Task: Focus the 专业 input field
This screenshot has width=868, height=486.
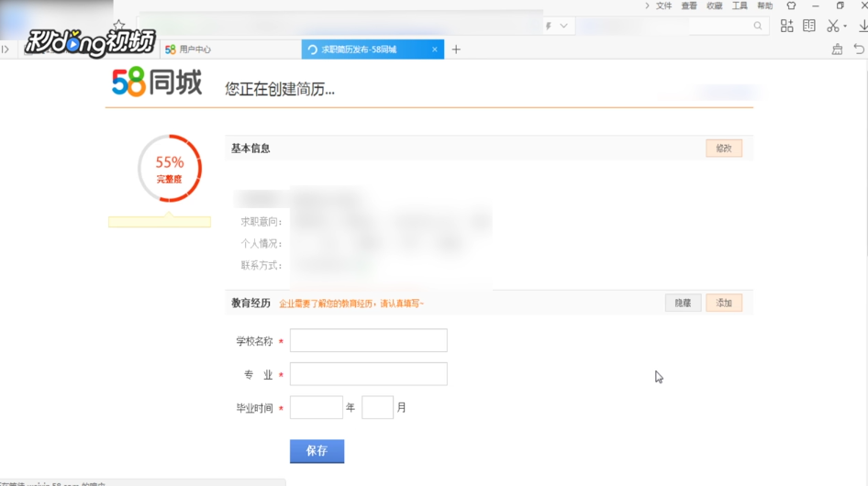Action: [368, 374]
